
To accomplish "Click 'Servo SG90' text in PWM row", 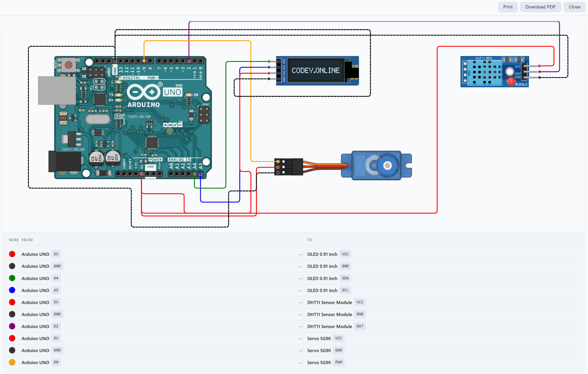I will point(319,363).
